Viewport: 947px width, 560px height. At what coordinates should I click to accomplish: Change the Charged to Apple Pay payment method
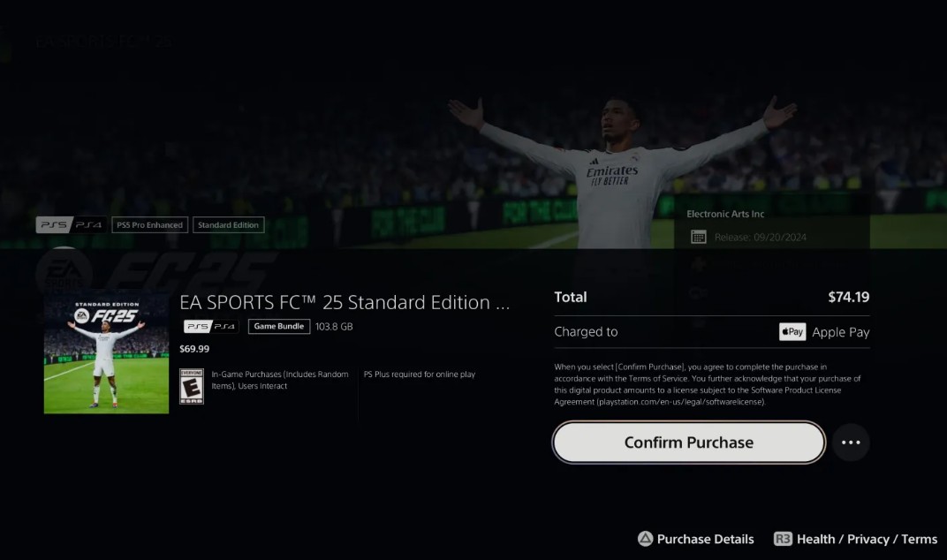pos(711,331)
